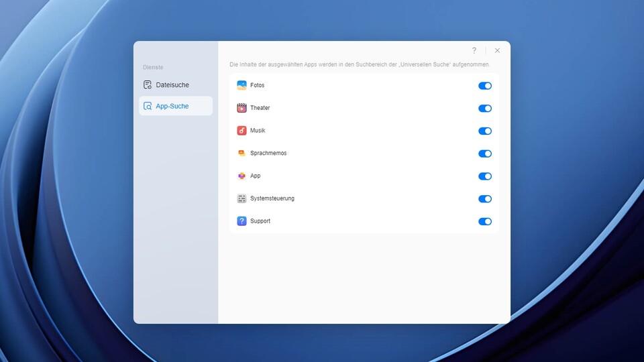Turn off Systemsteuerung toggle
Image resolution: width=644 pixels, height=362 pixels.
(484, 199)
